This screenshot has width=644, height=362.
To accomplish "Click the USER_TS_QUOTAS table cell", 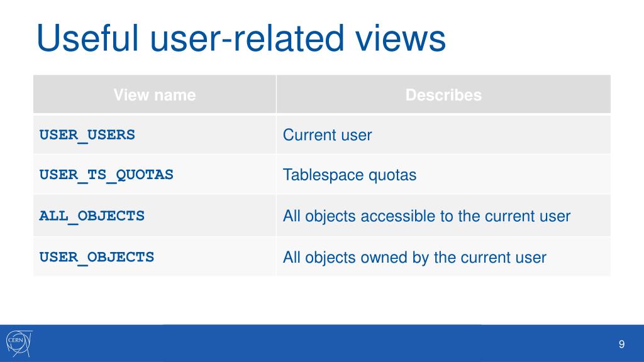I will click(155, 175).
